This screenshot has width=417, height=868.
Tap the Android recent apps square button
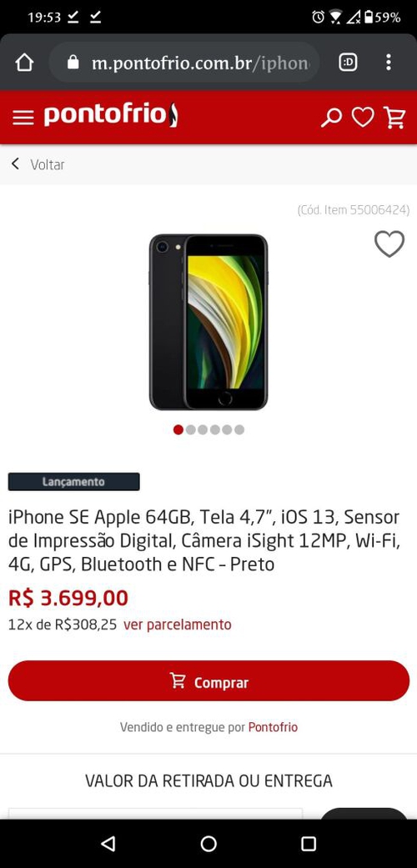pyautogui.click(x=309, y=843)
